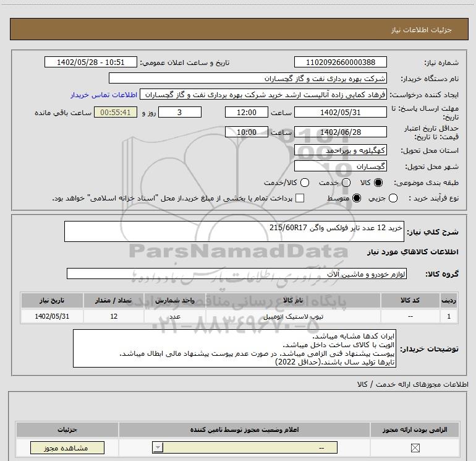Screen dimensions: 476x461
Task: Click the item name cell تیوب لاستیک اتومبیل
Action: click(x=293, y=316)
